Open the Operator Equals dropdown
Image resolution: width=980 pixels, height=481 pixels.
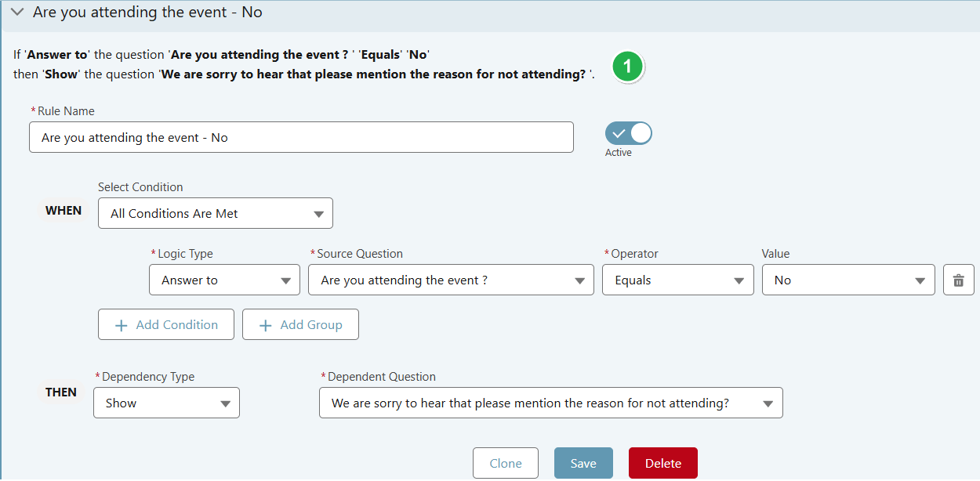click(x=677, y=280)
